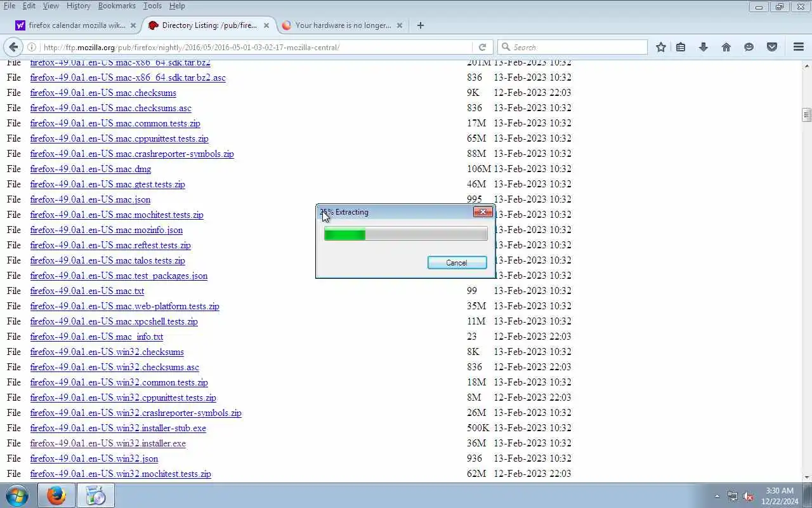Open the File menu
812x508 pixels.
(x=10, y=6)
